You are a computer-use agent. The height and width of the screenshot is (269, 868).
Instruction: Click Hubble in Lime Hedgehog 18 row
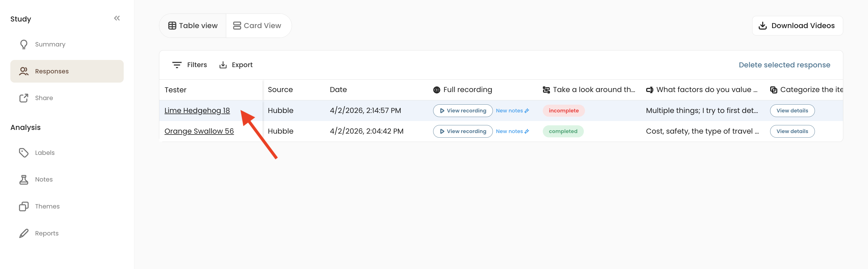pyautogui.click(x=280, y=110)
